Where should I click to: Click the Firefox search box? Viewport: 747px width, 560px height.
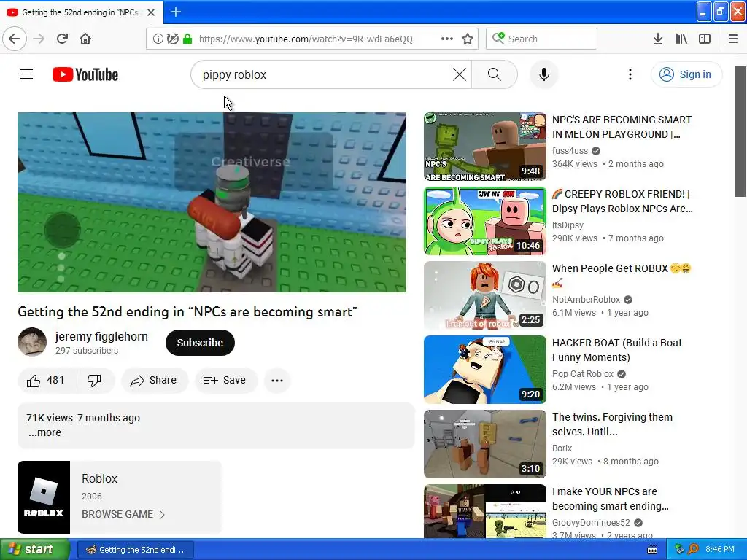click(x=541, y=39)
